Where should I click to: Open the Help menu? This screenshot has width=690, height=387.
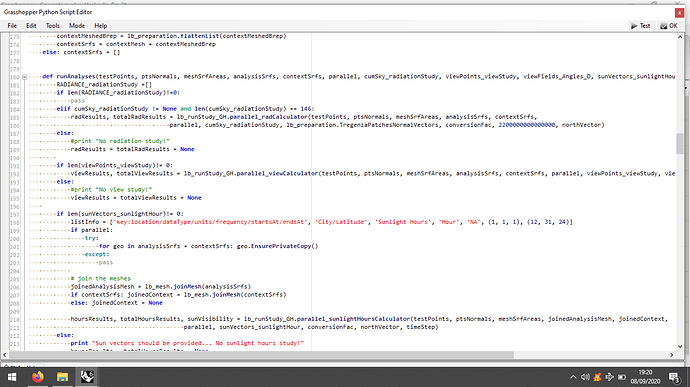pyautogui.click(x=100, y=26)
